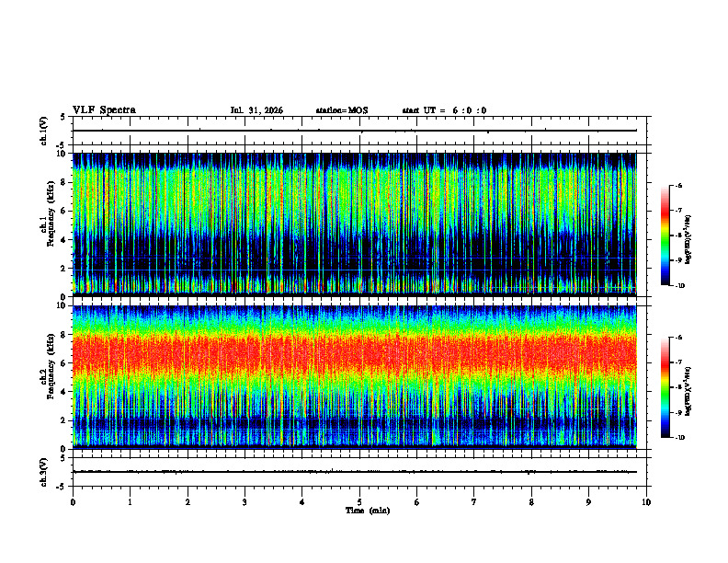The width and height of the screenshot is (728, 563).
Task: Click the '-8' label on ch.1 color scale
Action: [x=679, y=236]
